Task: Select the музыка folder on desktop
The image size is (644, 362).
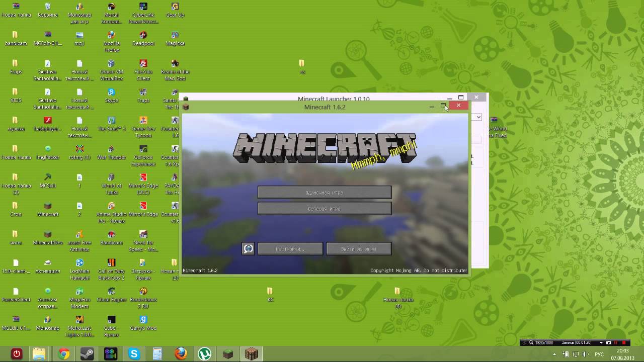Action: pos(16,124)
